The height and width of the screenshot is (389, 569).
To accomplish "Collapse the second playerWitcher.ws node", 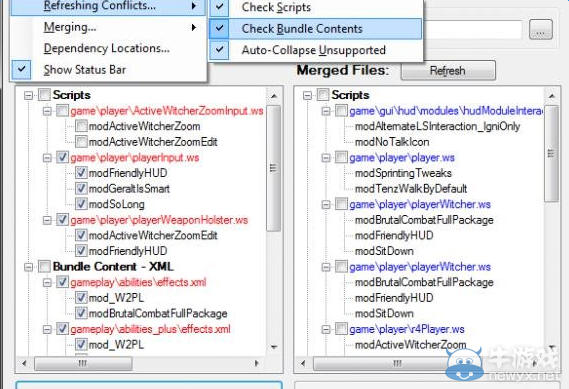I will (326, 267).
